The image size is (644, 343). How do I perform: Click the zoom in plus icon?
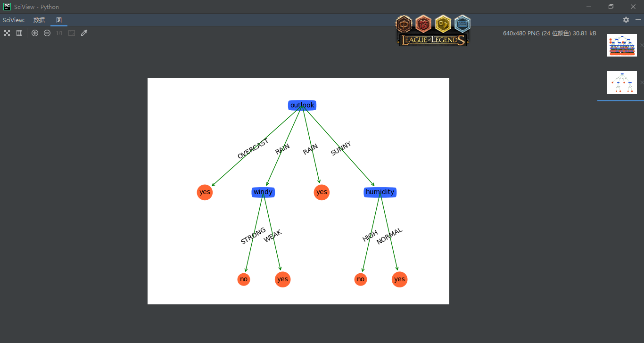coord(35,33)
